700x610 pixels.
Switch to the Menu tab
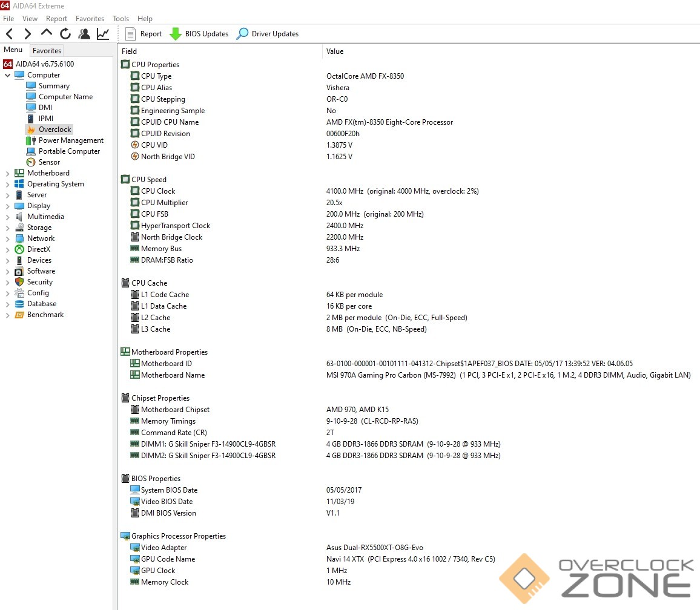point(13,50)
